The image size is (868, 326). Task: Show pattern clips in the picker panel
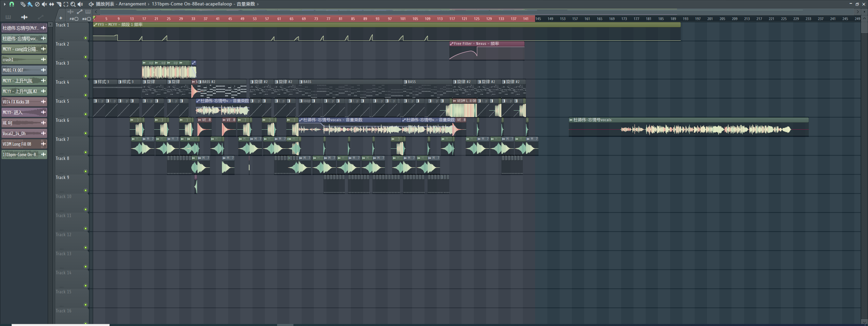point(8,17)
